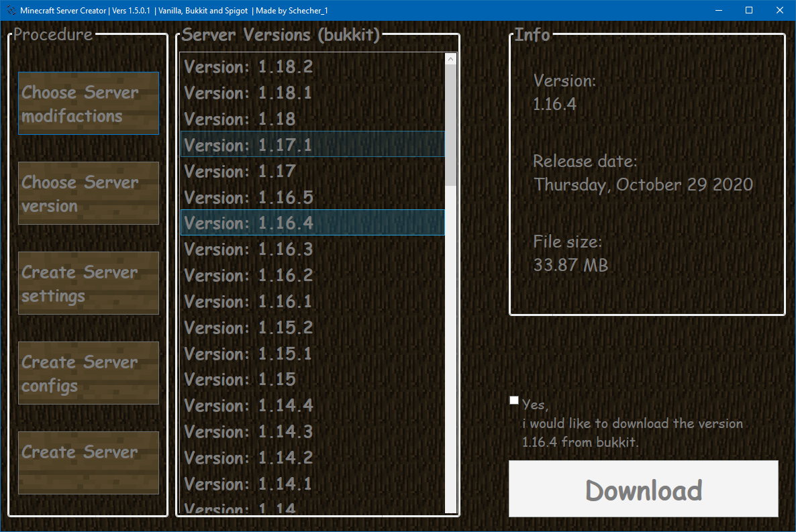Open Create Server settings step

89,283
